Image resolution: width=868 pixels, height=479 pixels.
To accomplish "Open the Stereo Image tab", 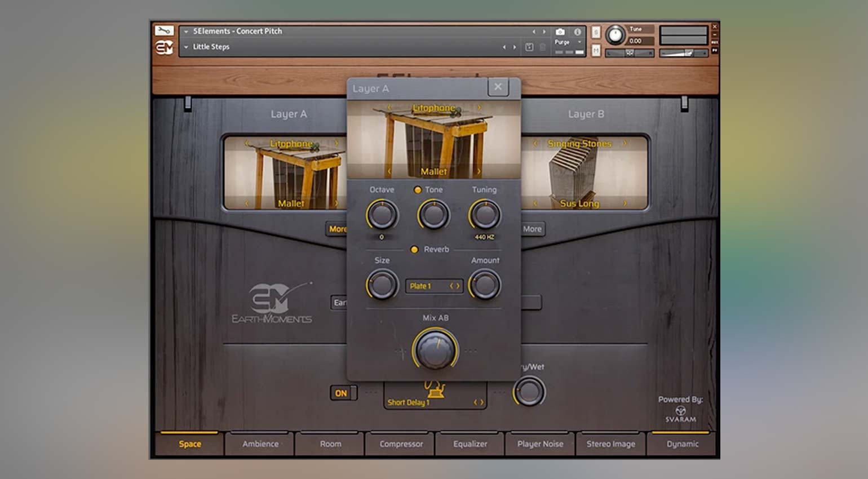I will (610, 444).
